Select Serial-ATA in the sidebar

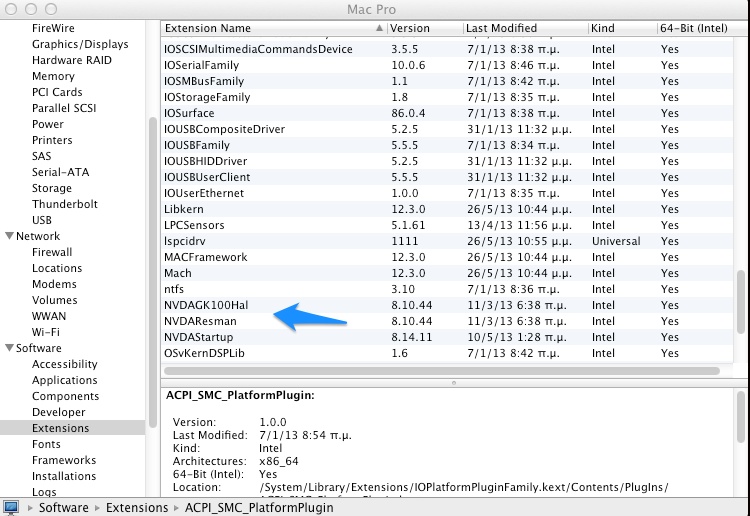click(60, 172)
